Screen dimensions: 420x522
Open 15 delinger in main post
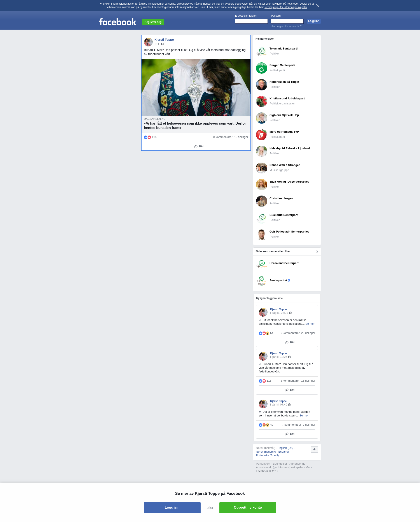pyautogui.click(x=241, y=137)
